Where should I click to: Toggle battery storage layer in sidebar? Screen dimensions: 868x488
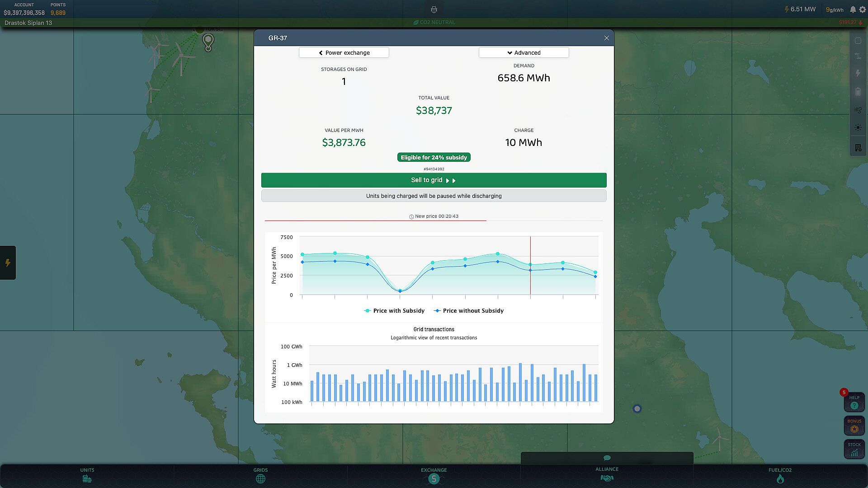coord(858,92)
